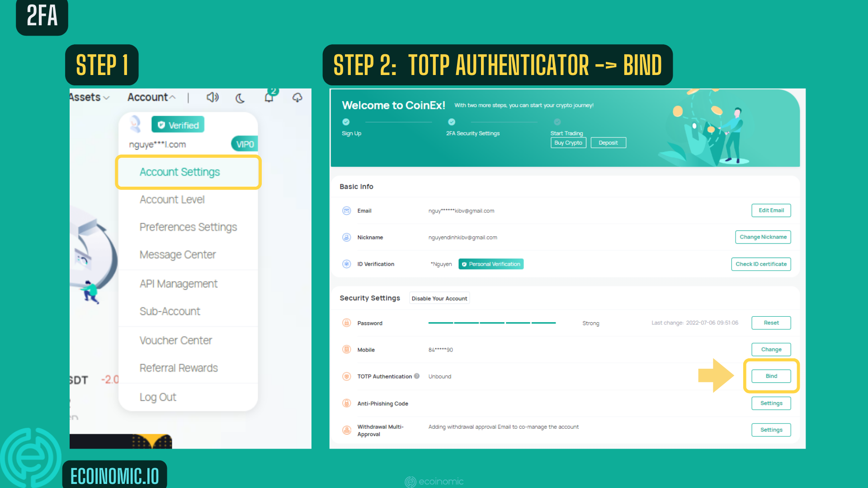Click the Change Nickname button
The height and width of the screenshot is (488, 868).
point(763,237)
